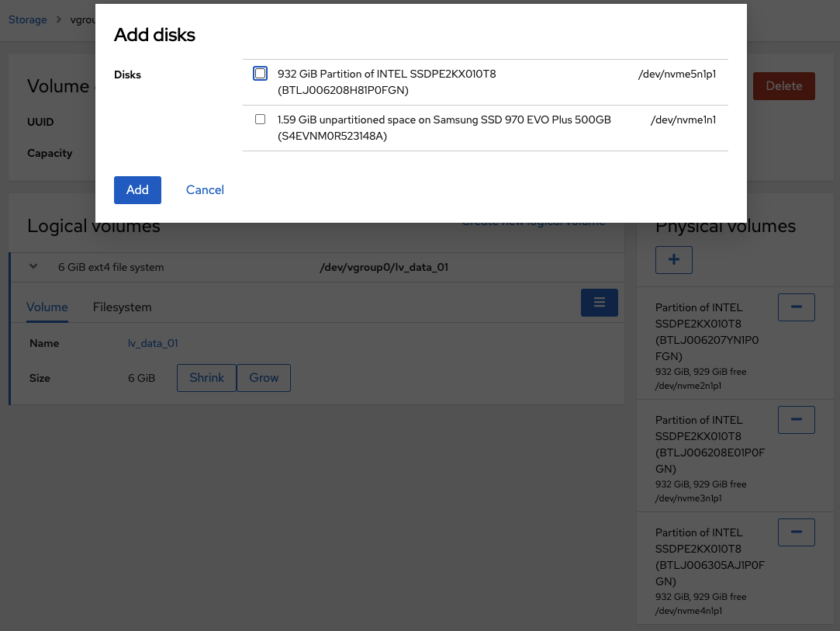Remove physical volume /dev/nvme4n1p1 with minus icon
The width and height of the screenshot is (840, 631).
(x=796, y=532)
